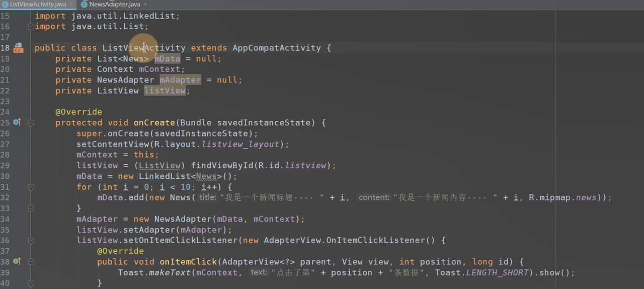Collapse the onItemClick method fold at line 38
Screen dimensions: 644x289
tap(31, 262)
